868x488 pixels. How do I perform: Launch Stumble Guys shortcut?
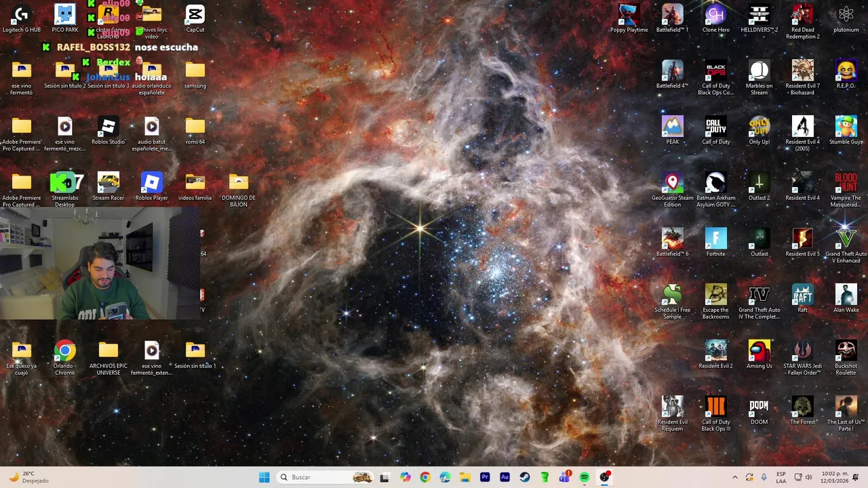coord(846,130)
